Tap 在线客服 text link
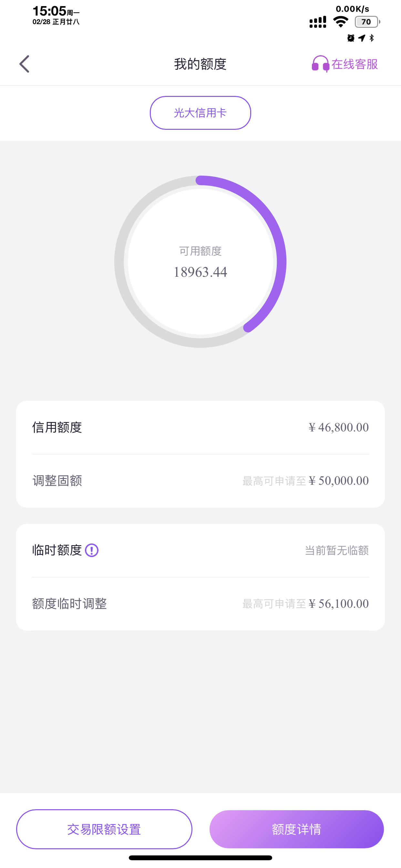The width and height of the screenshot is (401, 868). [x=355, y=64]
